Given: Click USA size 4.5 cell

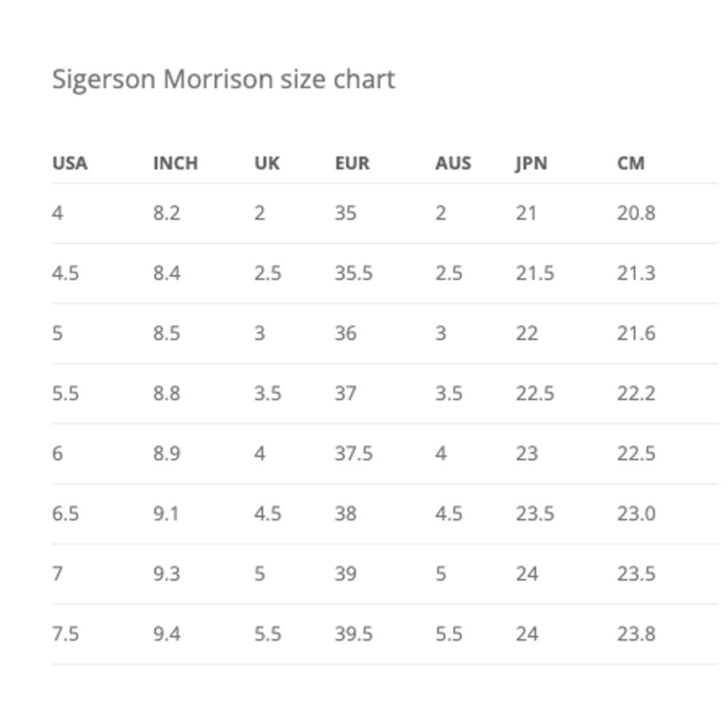Looking at the screenshot, I should 66,273.
